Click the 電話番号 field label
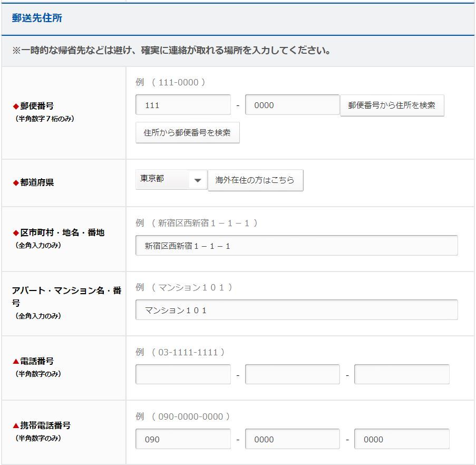 click(x=37, y=361)
